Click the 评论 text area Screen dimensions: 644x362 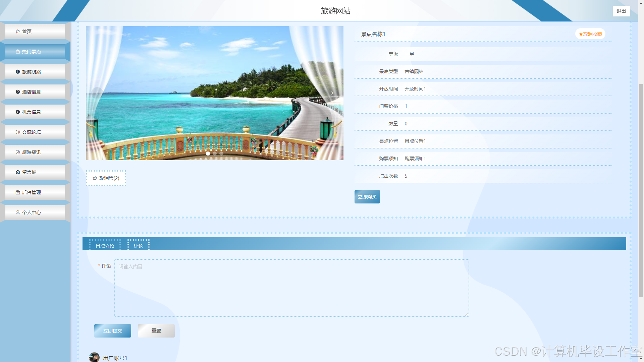291,288
